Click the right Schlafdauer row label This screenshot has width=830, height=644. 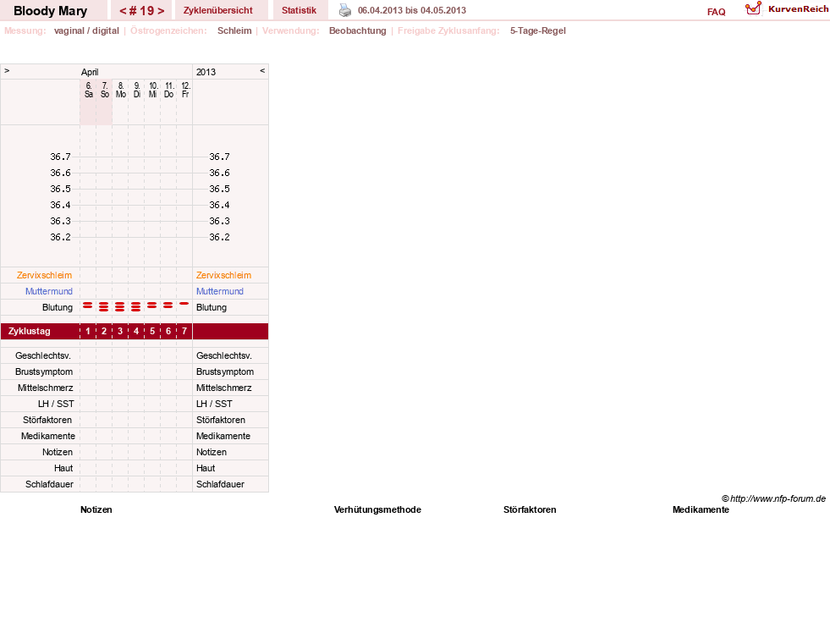tap(220, 484)
